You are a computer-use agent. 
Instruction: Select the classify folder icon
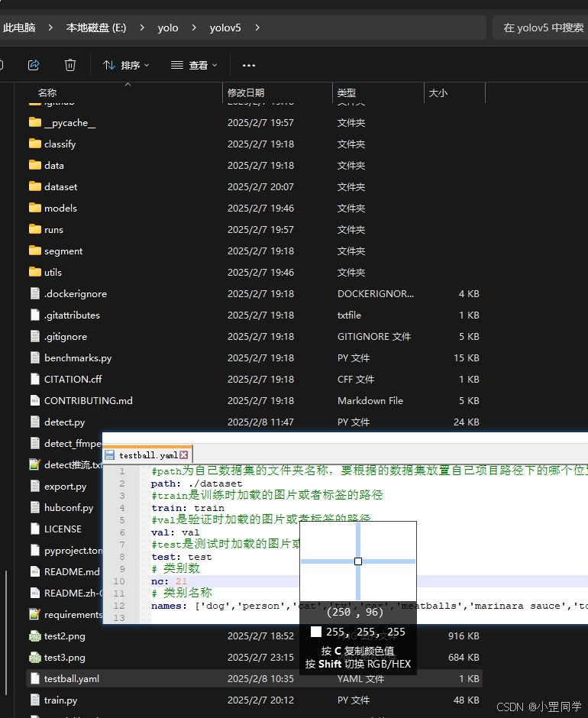coord(35,144)
